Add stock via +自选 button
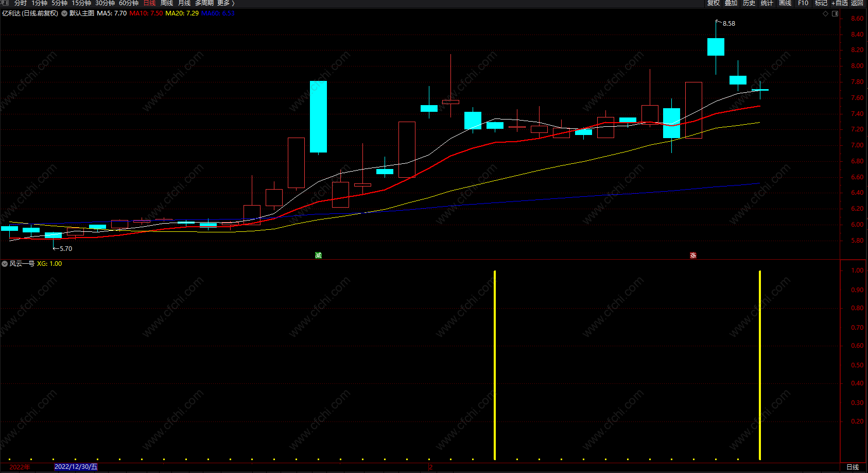This screenshot has width=868, height=473. tap(840, 3)
